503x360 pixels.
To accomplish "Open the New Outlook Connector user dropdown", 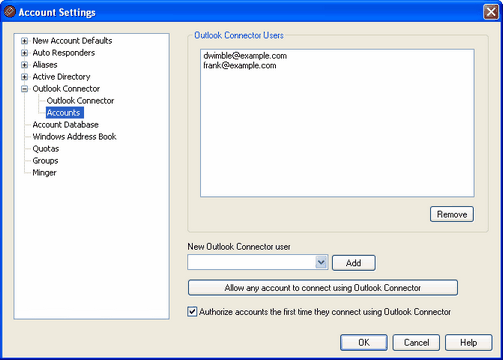I will (321, 263).
